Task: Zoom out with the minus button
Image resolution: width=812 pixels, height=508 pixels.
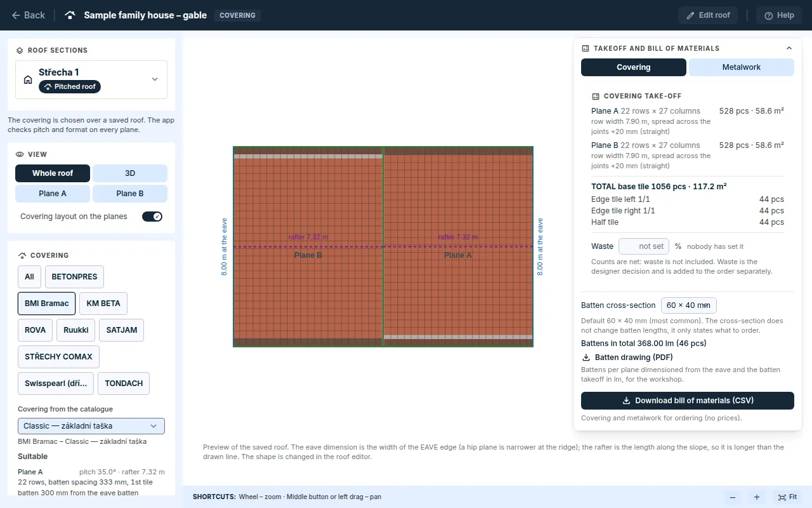Action: point(733,497)
